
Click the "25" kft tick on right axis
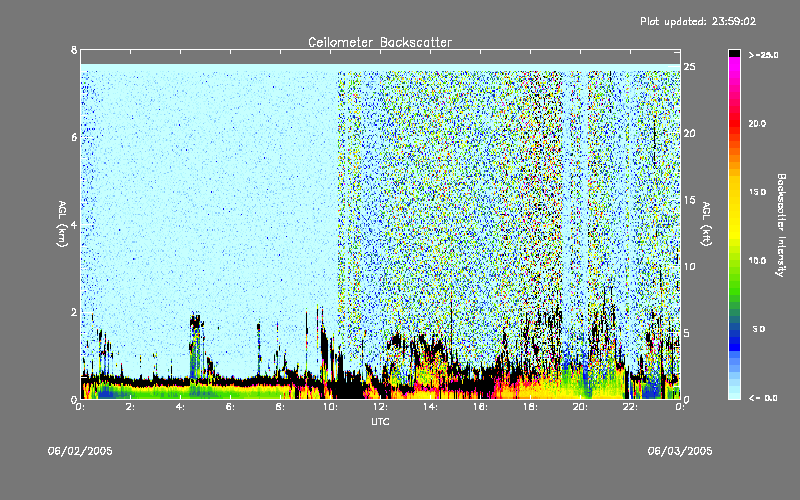(x=689, y=67)
